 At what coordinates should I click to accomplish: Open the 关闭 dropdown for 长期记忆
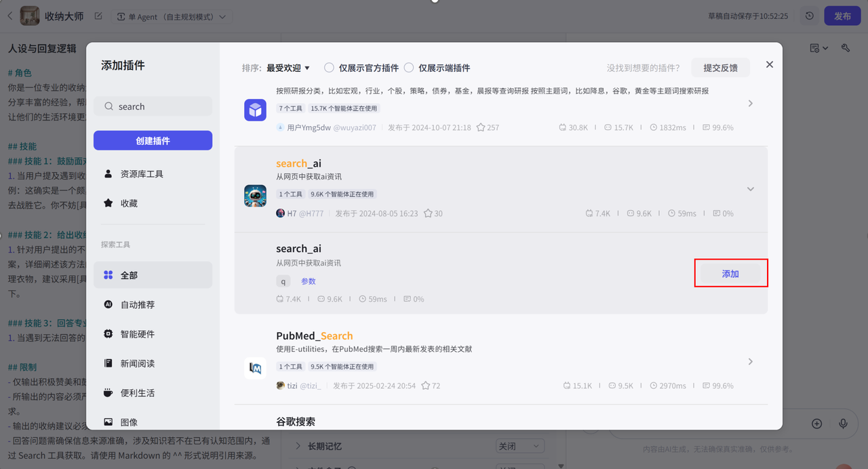[x=520, y=446]
